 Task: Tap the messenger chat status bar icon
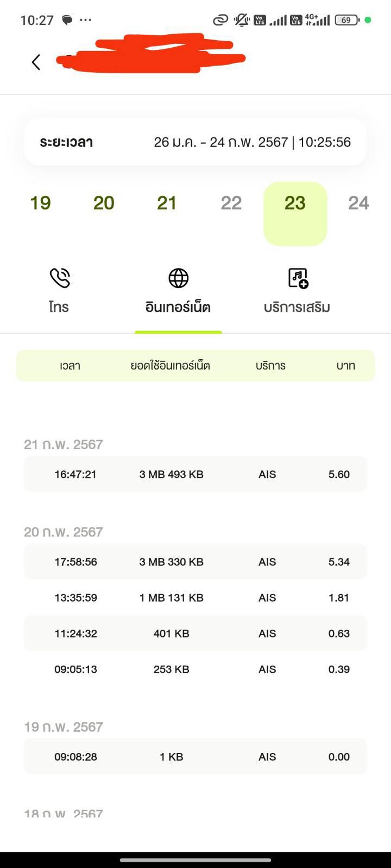(67, 21)
